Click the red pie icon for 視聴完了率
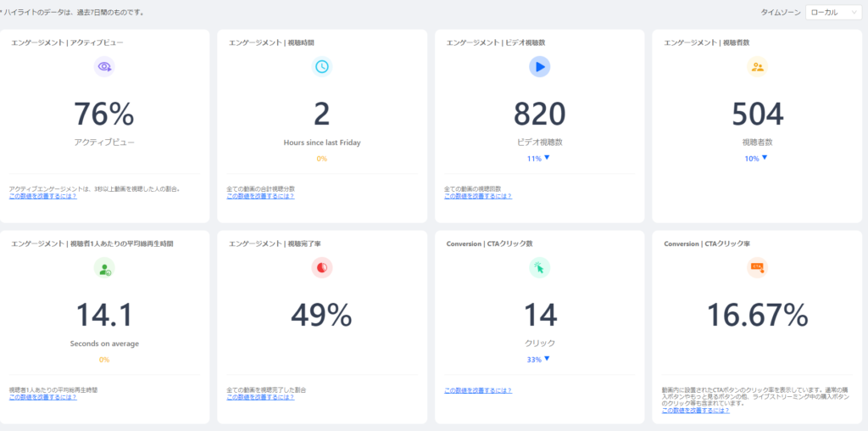This screenshot has width=868, height=431. 321,269
